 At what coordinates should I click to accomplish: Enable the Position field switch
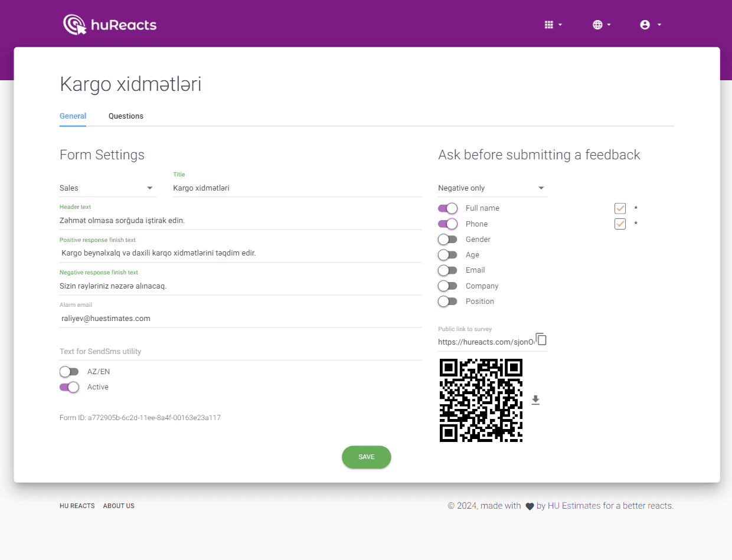(448, 302)
